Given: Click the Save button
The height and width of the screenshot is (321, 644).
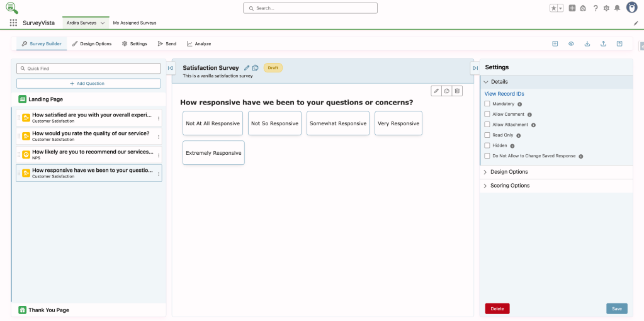Looking at the screenshot, I should click(616, 308).
